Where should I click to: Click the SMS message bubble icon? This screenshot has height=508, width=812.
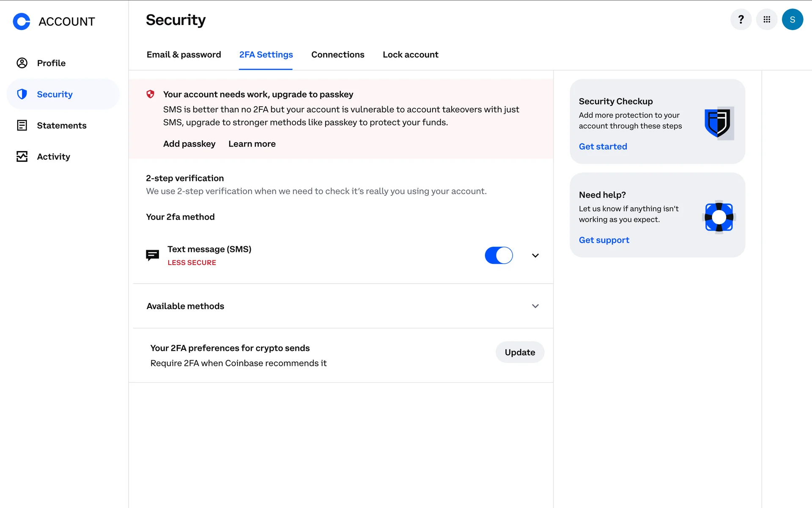click(x=152, y=255)
